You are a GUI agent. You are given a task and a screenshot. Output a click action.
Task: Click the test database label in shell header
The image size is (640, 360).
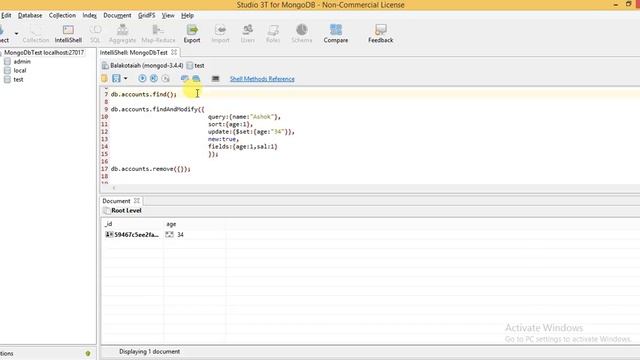pos(199,65)
